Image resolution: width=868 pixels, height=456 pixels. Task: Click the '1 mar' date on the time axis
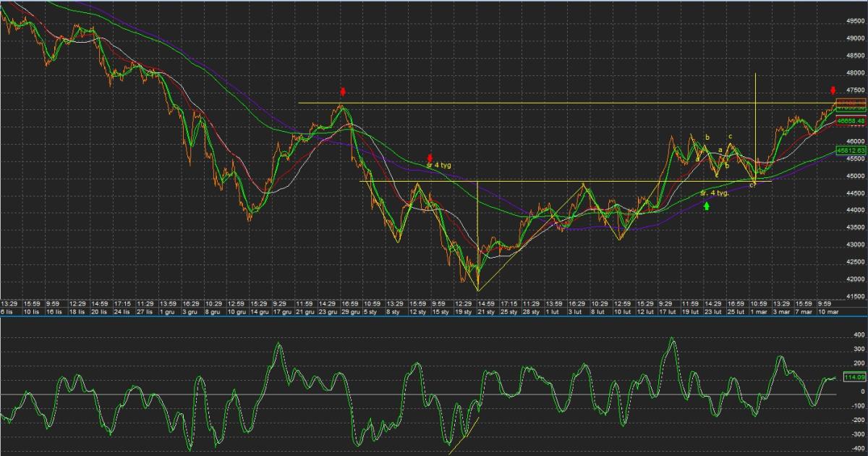pos(758,311)
